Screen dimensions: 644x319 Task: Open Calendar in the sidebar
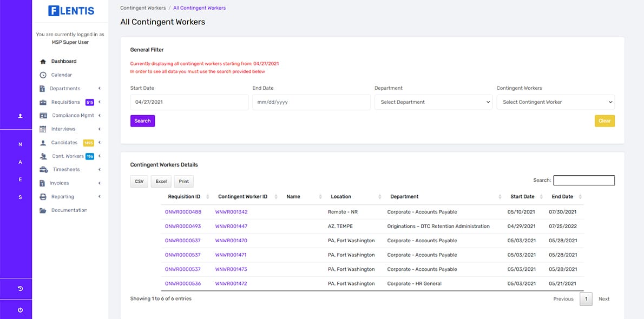point(62,75)
